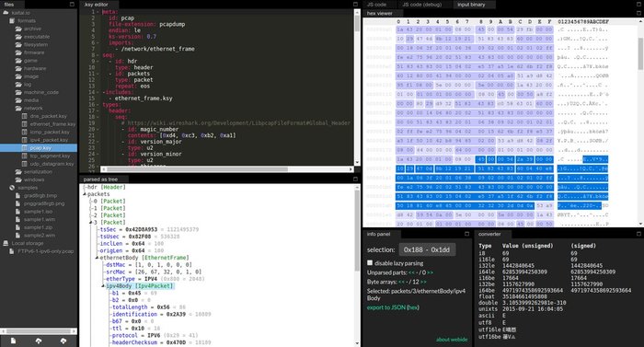The width and height of the screenshot is (644, 347).
Task: Open the about webide link
Action: coord(452,340)
